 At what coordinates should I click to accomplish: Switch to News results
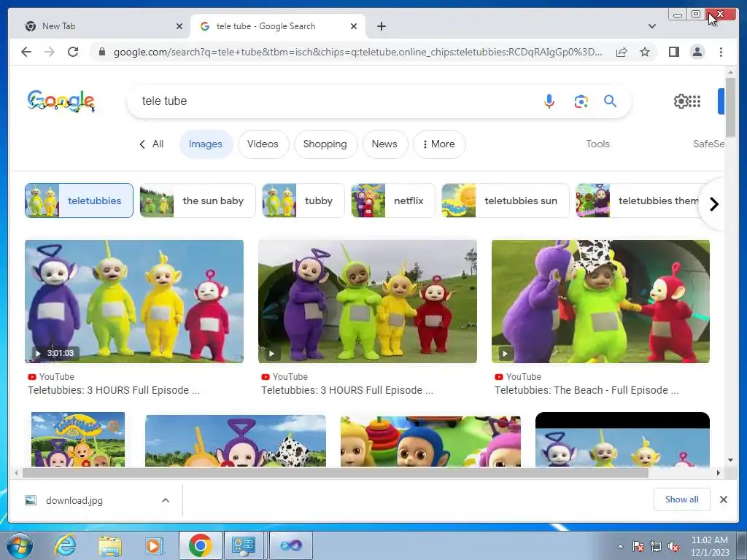tap(384, 144)
